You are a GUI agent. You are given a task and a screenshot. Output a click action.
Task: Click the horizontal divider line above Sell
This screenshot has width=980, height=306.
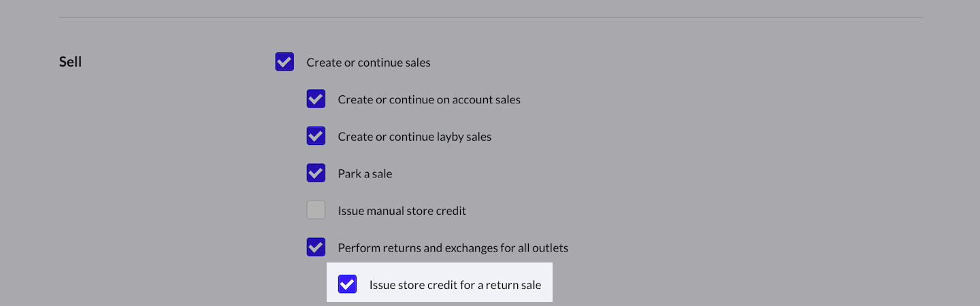pyautogui.click(x=490, y=17)
